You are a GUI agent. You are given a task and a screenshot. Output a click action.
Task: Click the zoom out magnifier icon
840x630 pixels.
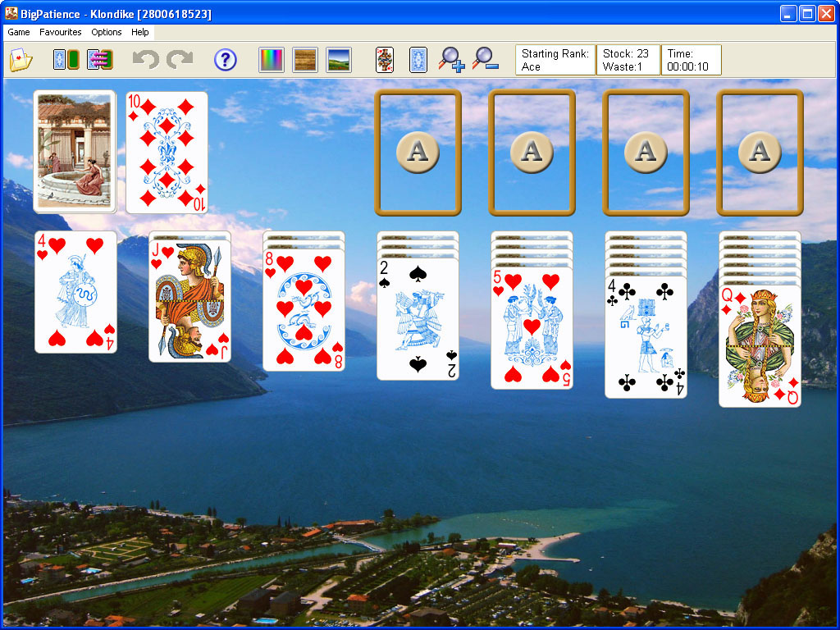486,60
